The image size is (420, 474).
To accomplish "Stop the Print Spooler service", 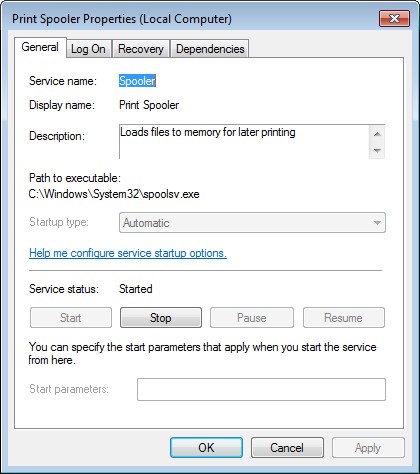I will pos(161,318).
